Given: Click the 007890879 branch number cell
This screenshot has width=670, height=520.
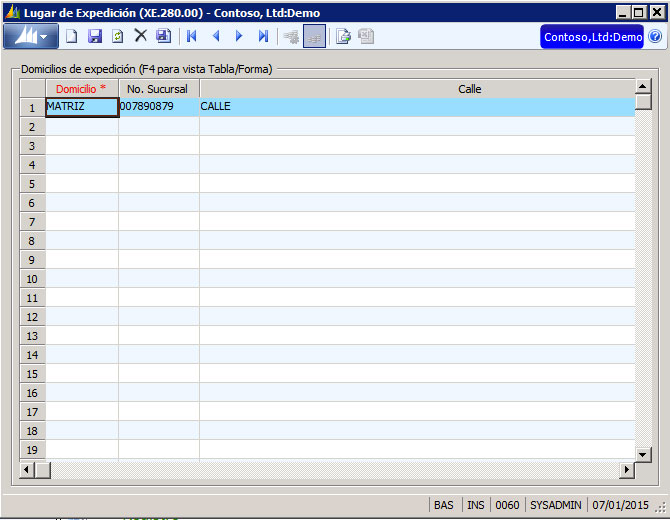Looking at the screenshot, I should tap(158, 107).
